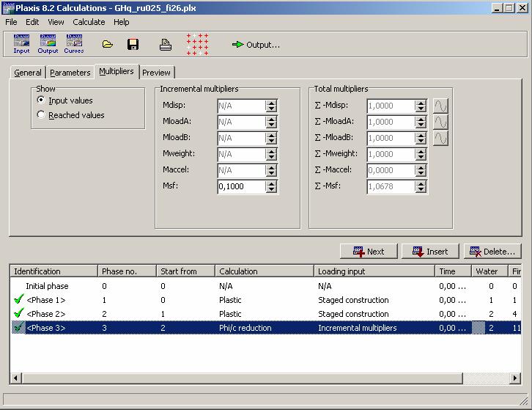The width and height of the screenshot is (532, 410).
Task: Open the View menu
Action: click(56, 22)
